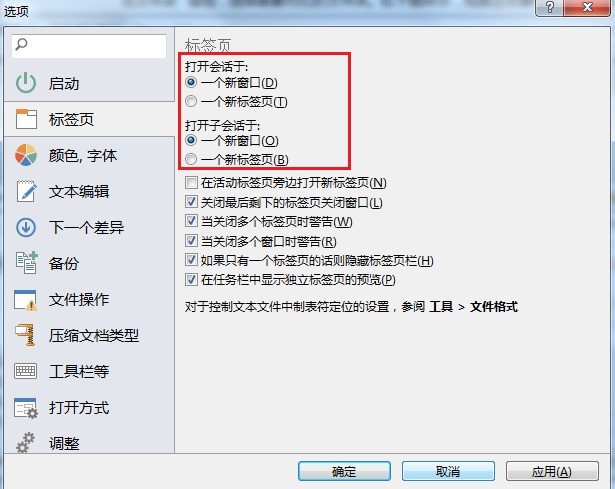Select the 标签页 tabs icon in sidebar
The width and height of the screenshot is (615, 489).
tap(26, 119)
